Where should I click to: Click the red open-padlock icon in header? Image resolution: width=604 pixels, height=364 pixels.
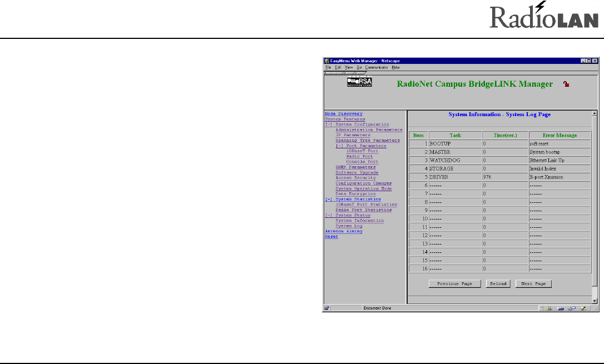566,83
